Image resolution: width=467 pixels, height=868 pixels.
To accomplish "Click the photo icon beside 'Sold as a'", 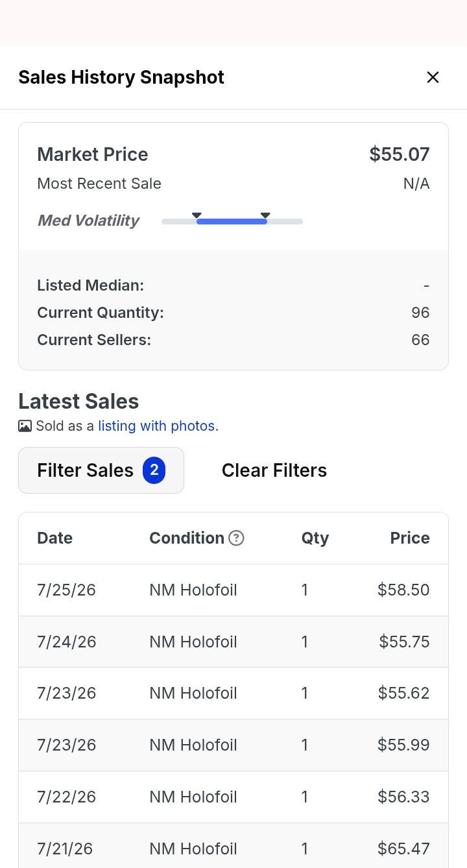I will [x=25, y=426].
